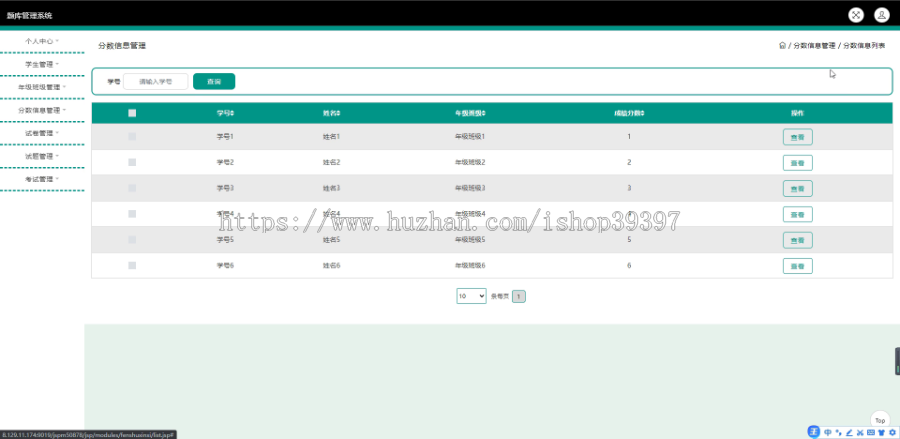Viewport: 900px width, 439px height.
Task: Open the IME soft keyboard icon
Action: (x=871, y=433)
